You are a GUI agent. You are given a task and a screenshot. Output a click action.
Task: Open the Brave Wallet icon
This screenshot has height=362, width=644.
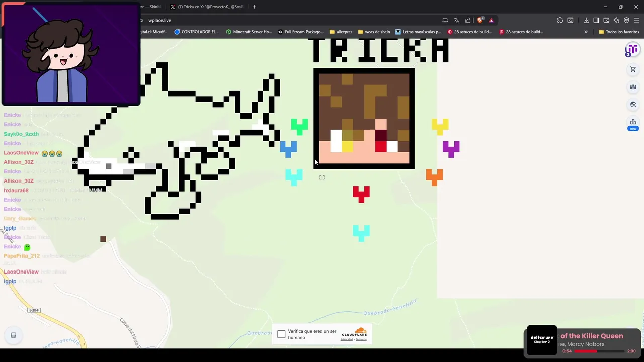[x=606, y=20]
